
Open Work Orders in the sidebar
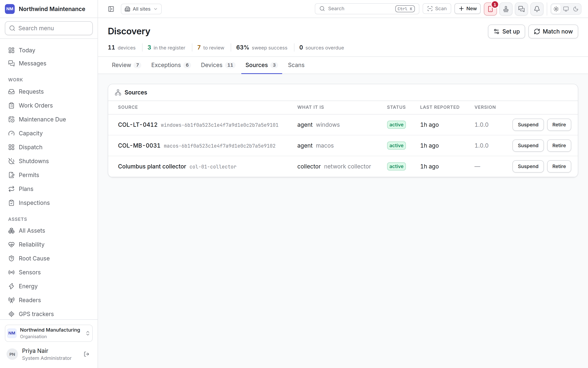pos(49,105)
